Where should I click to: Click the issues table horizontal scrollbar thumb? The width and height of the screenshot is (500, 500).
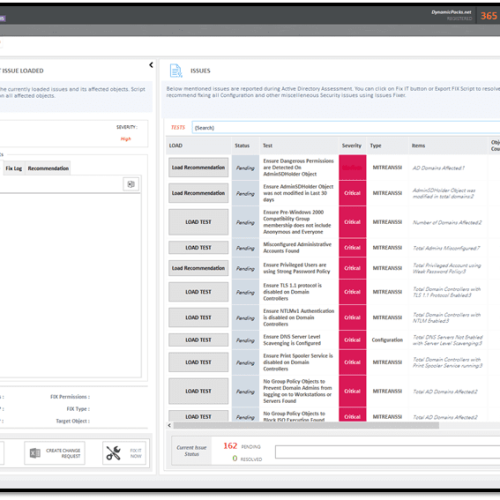[x=306, y=425]
